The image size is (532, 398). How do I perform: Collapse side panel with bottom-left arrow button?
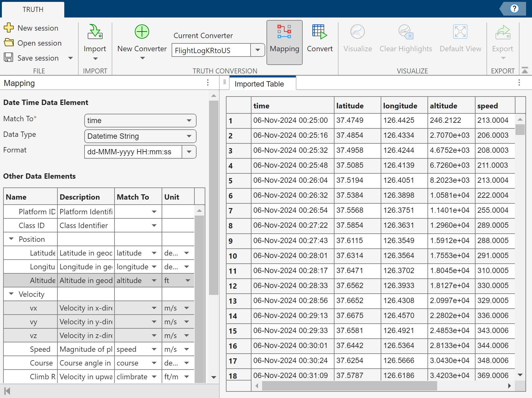7,391
